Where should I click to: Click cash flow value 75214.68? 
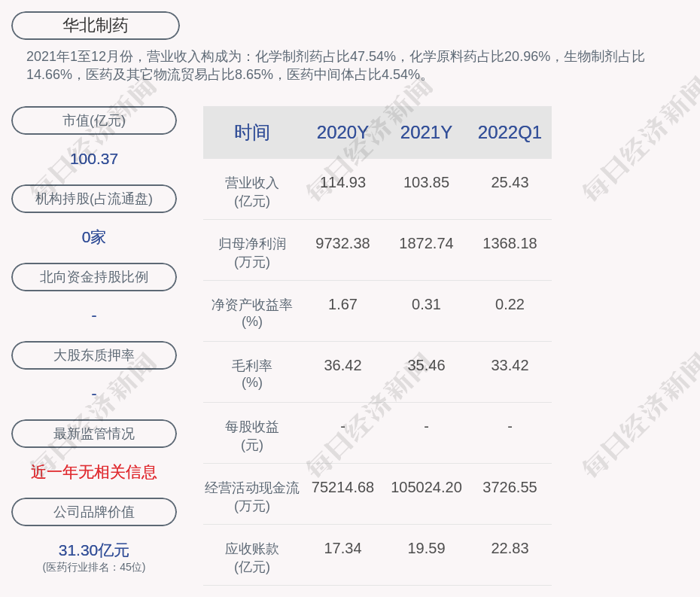342,487
